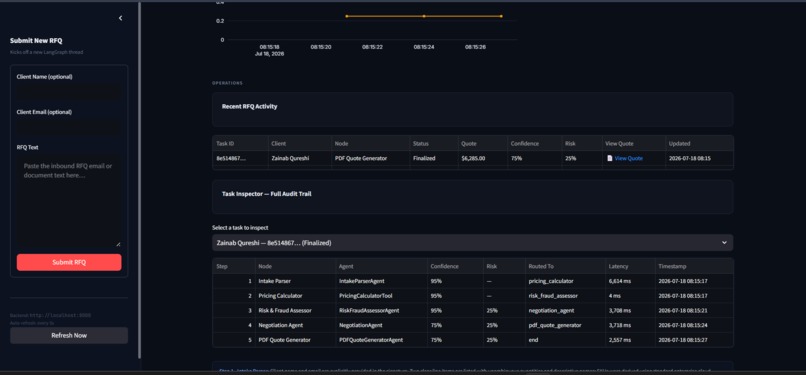The width and height of the screenshot is (806, 375).
Task: Click the 2,557 ms latency cell
Action: (x=630, y=340)
